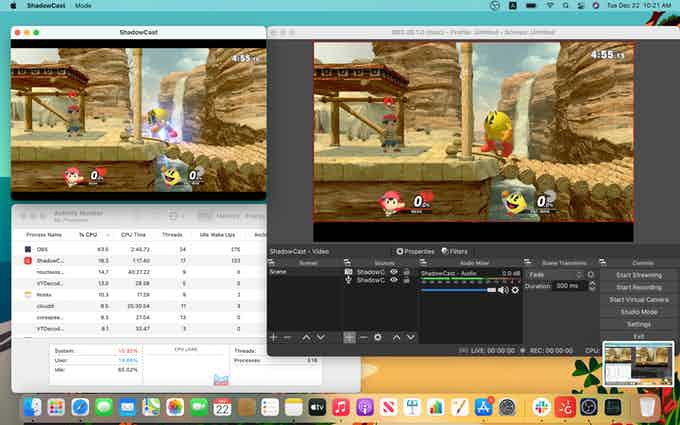Pop out the Audio Mixer dock icon
Screen dimensions: 680x425
(x=423, y=262)
